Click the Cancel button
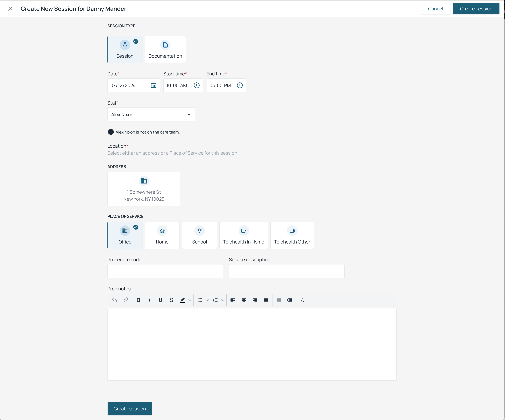The height and width of the screenshot is (420, 505). (x=435, y=9)
